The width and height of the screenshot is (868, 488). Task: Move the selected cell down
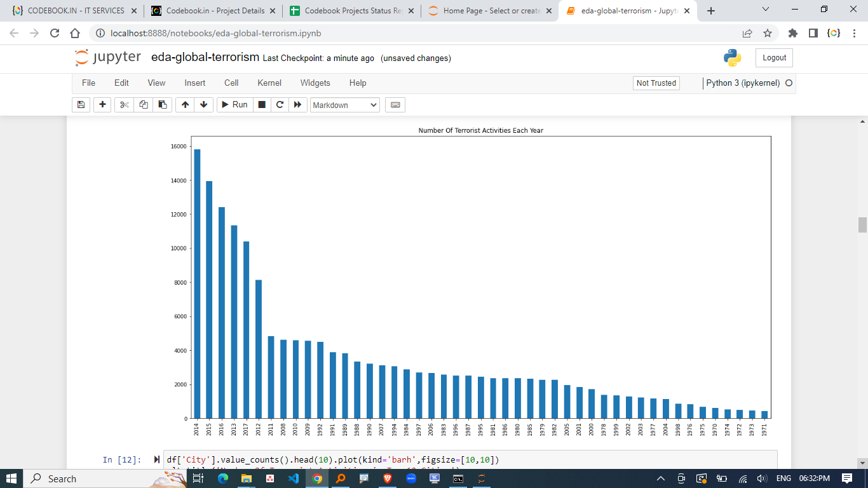203,105
